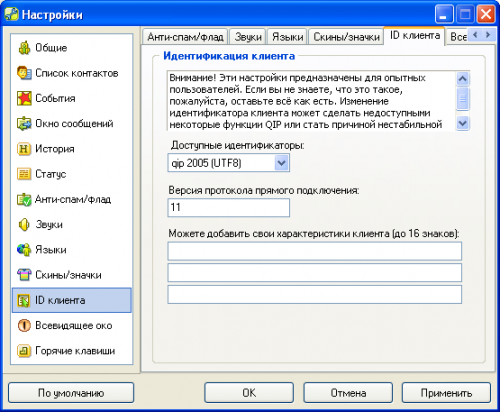
Task: Click the warning text scrollbar down arrow
Action: (x=463, y=123)
